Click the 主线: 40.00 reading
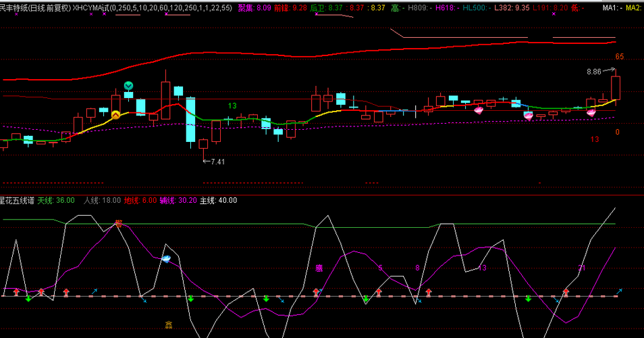The width and height of the screenshot is (644, 338). (219, 201)
